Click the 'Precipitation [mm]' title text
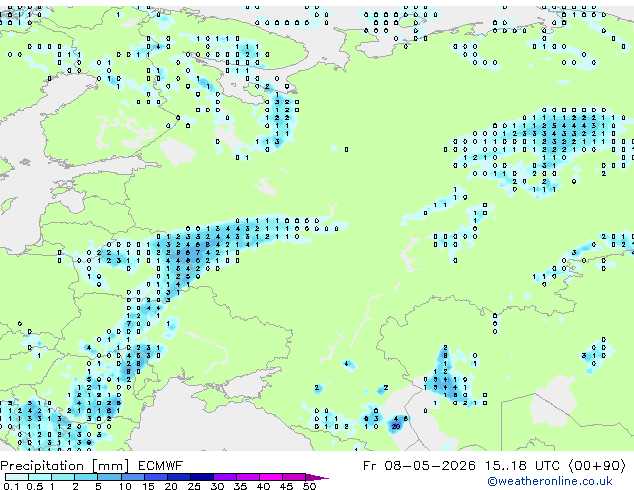This screenshot has height=490, width=634. pyautogui.click(x=65, y=466)
